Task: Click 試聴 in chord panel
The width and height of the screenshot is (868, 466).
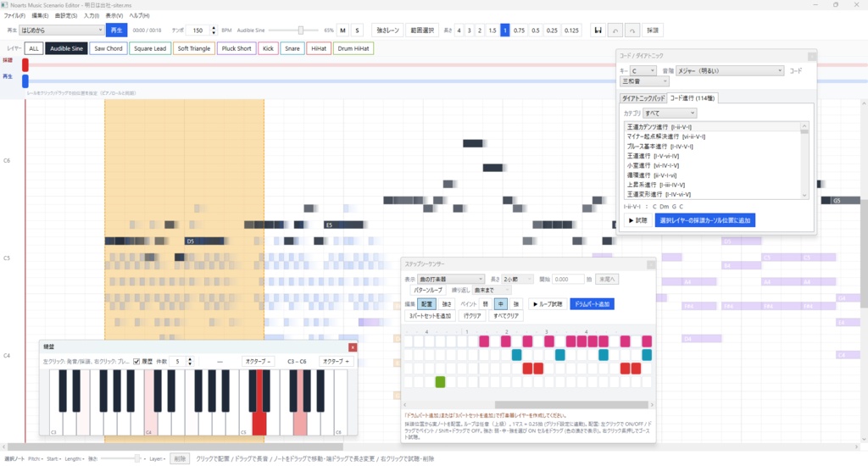Action: pyautogui.click(x=637, y=220)
